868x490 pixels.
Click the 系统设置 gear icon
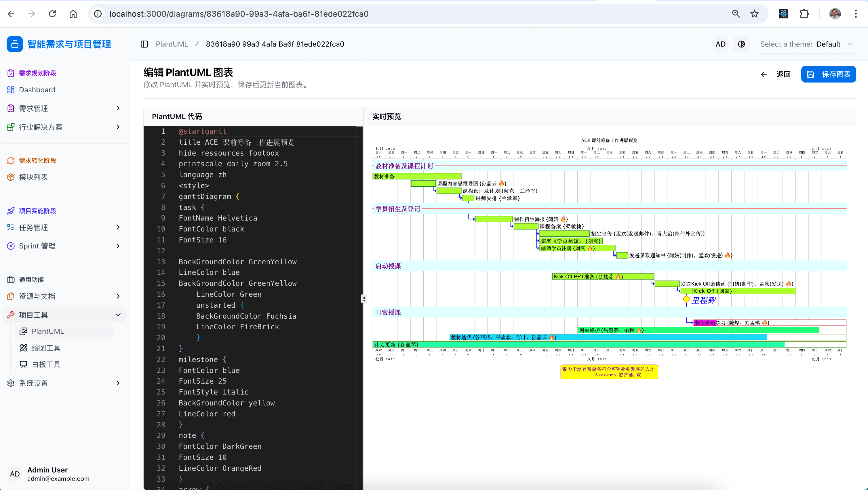(x=11, y=383)
